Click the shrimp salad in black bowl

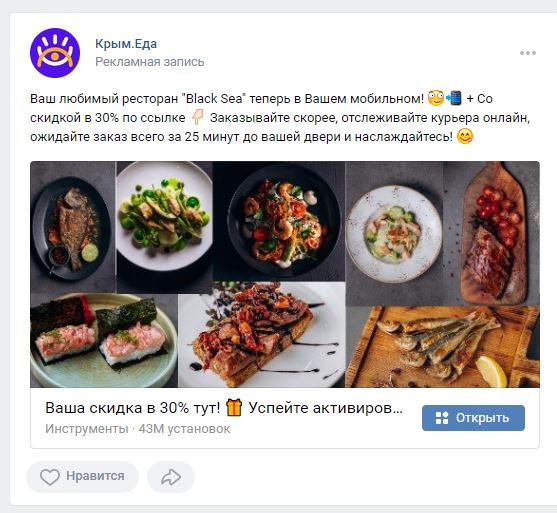tap(279, 221)
